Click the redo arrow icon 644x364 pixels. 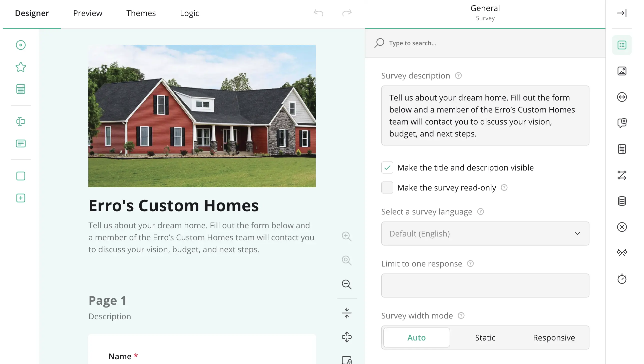[347, 13]
